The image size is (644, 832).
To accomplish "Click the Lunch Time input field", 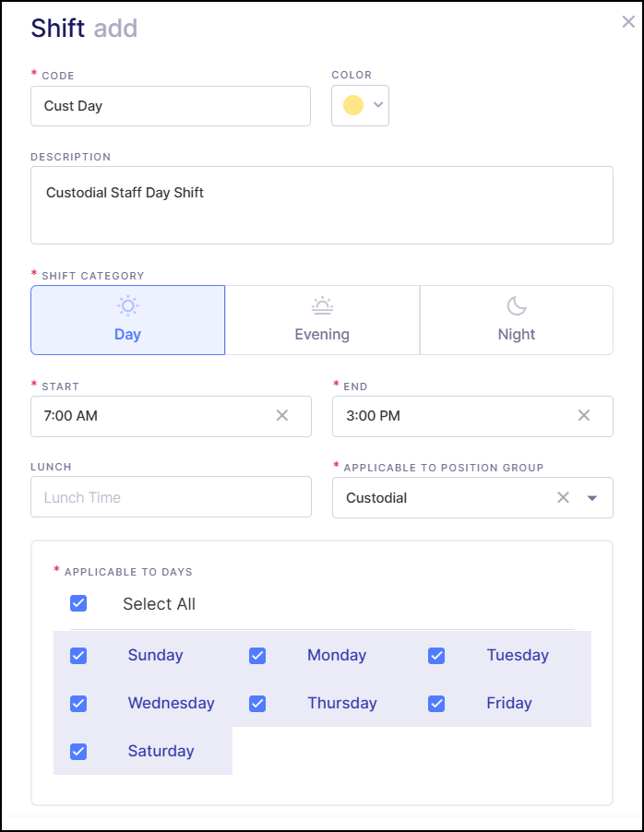I will [x=171, y=498].
